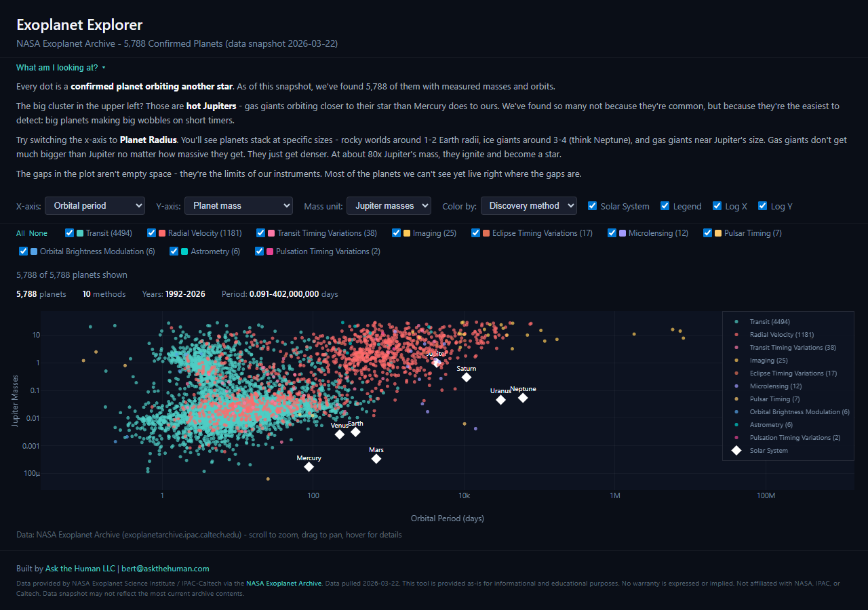This screenshot has width=868, height=610.
Task: Open the Mass unit dropdown
Action: pos(389,205)
